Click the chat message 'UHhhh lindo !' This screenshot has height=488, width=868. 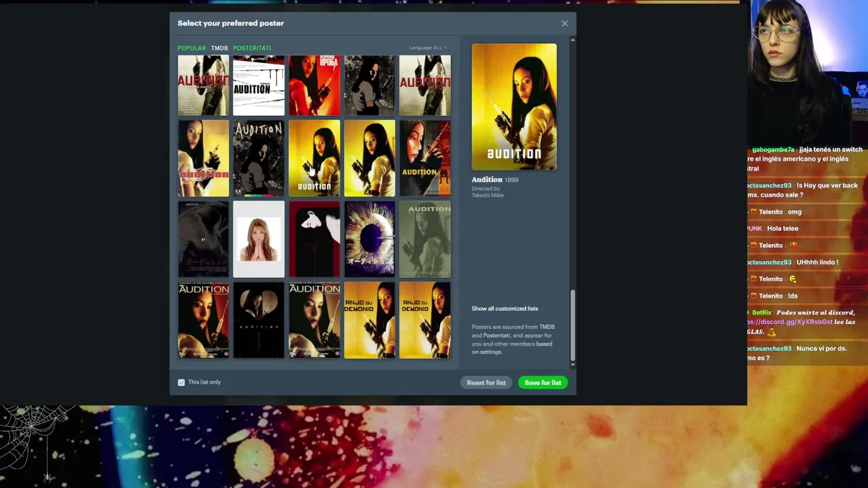tap(817, 262)
